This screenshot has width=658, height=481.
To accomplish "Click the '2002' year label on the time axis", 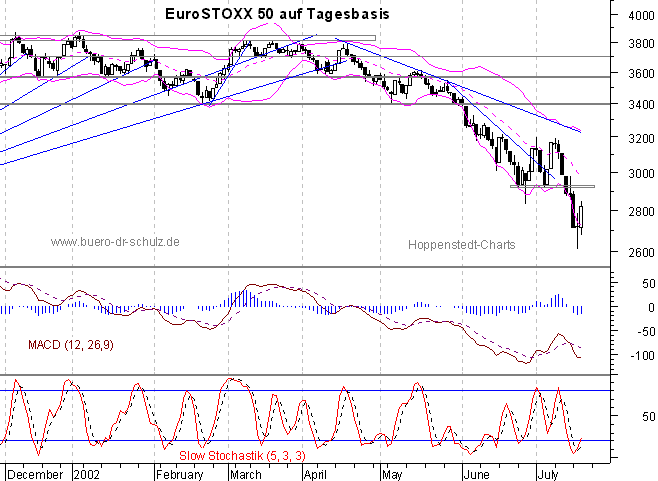I will click(x=87, y=475).
